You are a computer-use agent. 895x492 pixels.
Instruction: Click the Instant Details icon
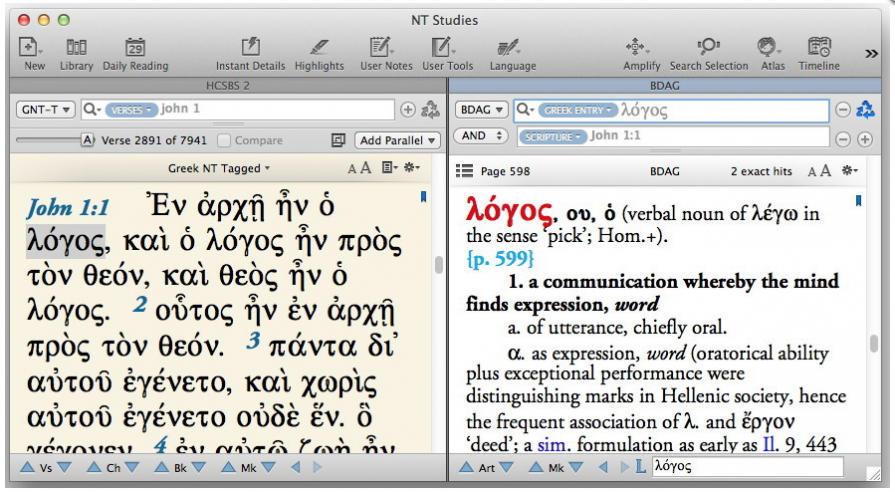pyautogui.click(x=250, y=48)
